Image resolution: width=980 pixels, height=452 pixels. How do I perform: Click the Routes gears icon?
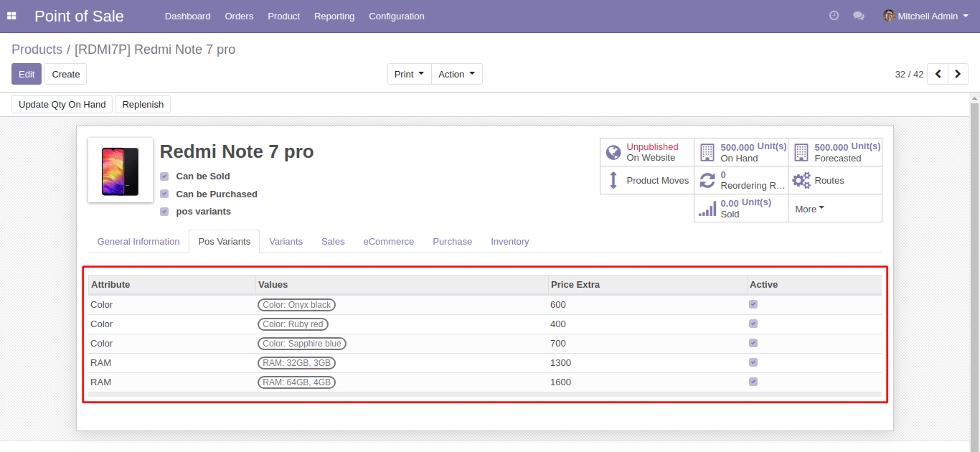pyautogui.click(x=801, y=180)
